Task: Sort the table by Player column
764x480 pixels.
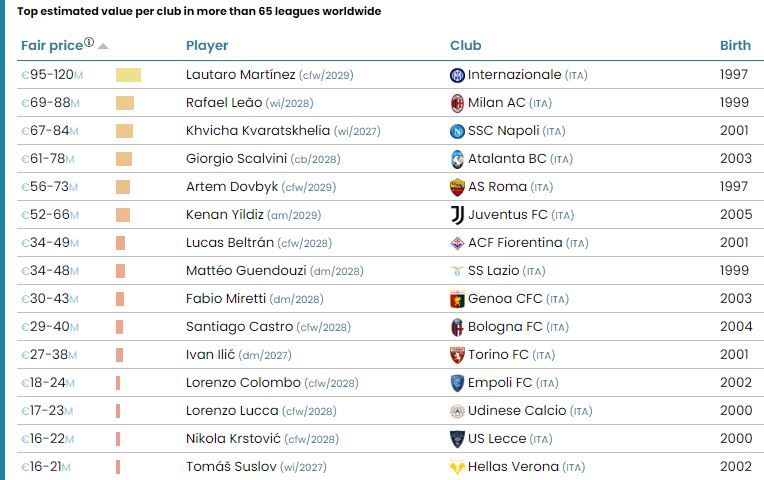Action: (x=207, y=45)
